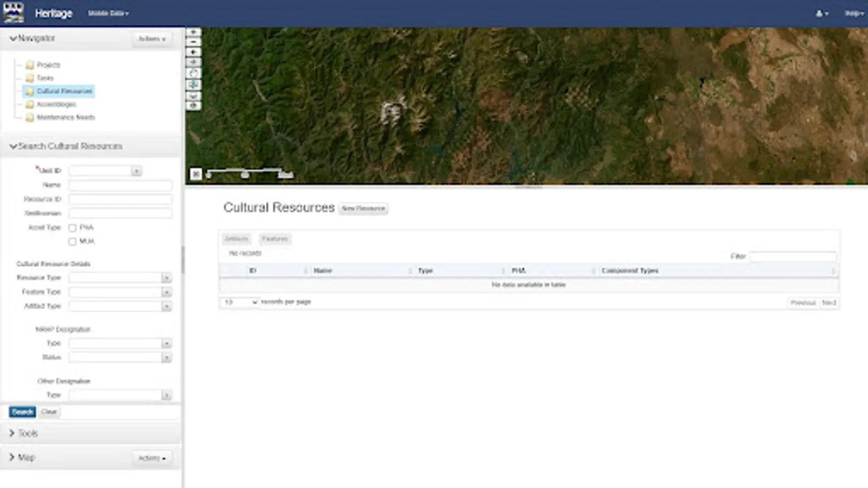Click the Heritage application logo

(15, 12)
